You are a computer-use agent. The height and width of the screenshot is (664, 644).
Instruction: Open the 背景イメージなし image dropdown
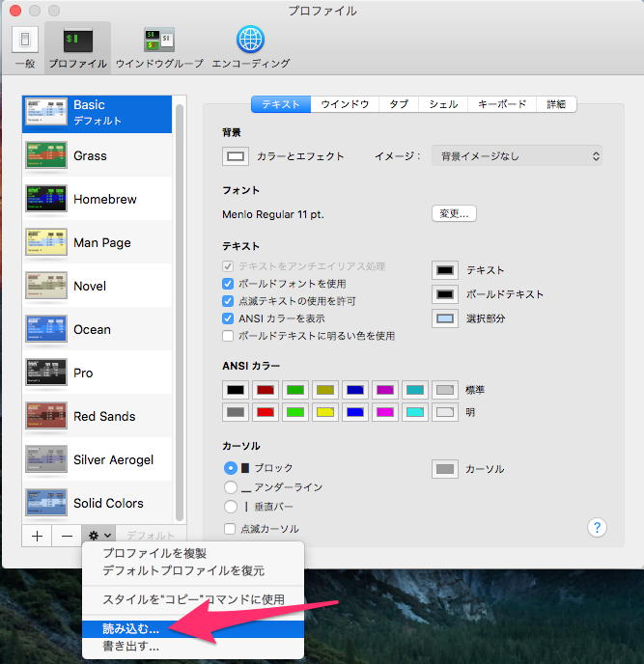click(x=517, y=156)
